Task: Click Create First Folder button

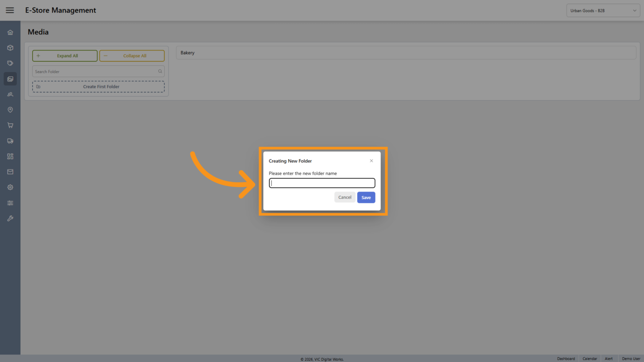Action: pos(99,87)
